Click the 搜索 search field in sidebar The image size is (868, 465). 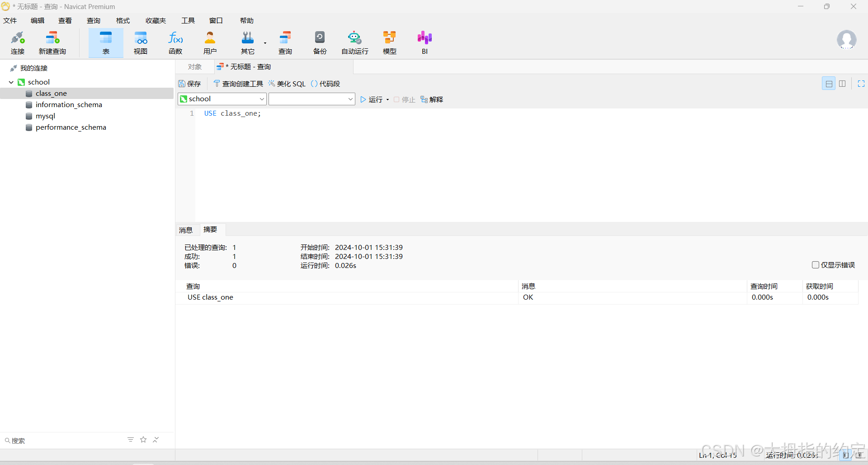tap(63, 441)
